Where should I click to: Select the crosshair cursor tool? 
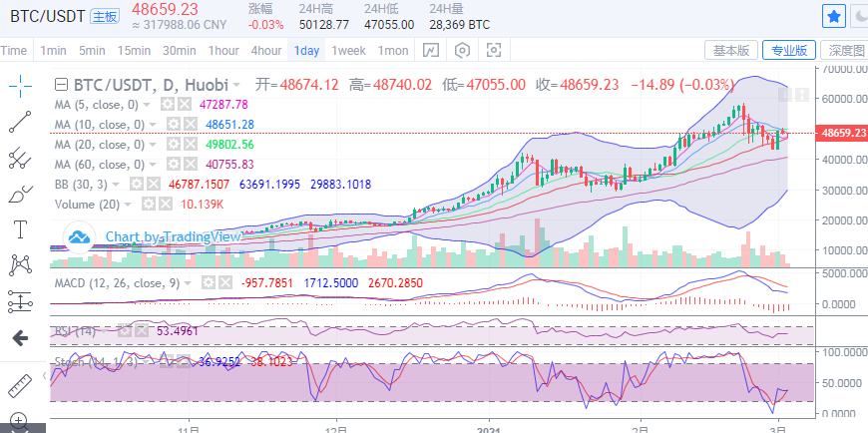point(21,85)
